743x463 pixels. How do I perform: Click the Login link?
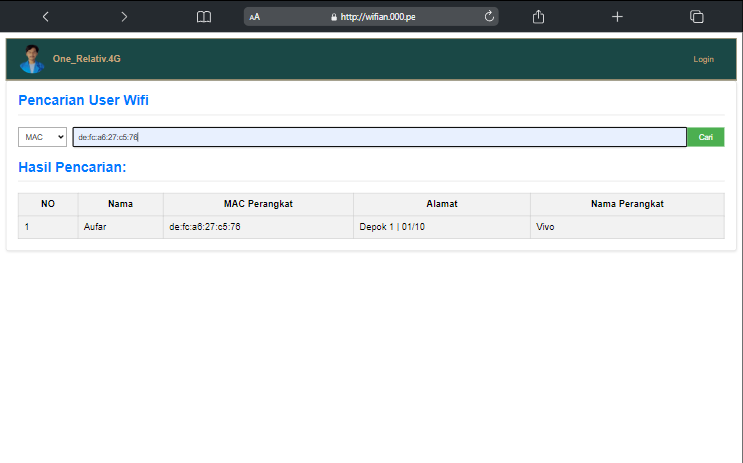(703, 60)
